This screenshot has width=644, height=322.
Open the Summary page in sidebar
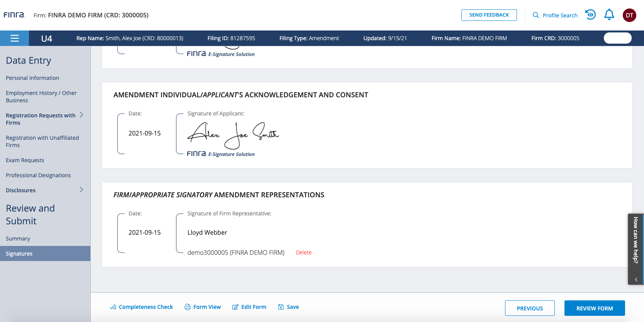18,239
